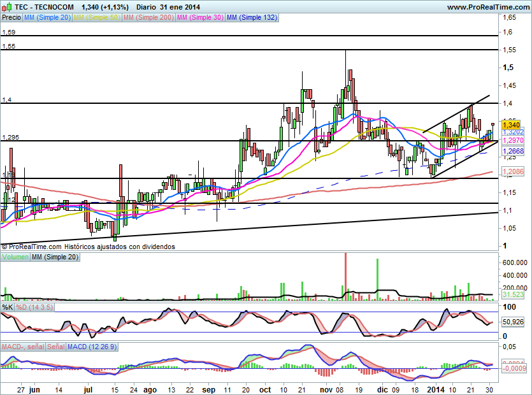Select MM (Simple 30) magenta label
The width and height of the screenshot is (532, 395).
200,17
